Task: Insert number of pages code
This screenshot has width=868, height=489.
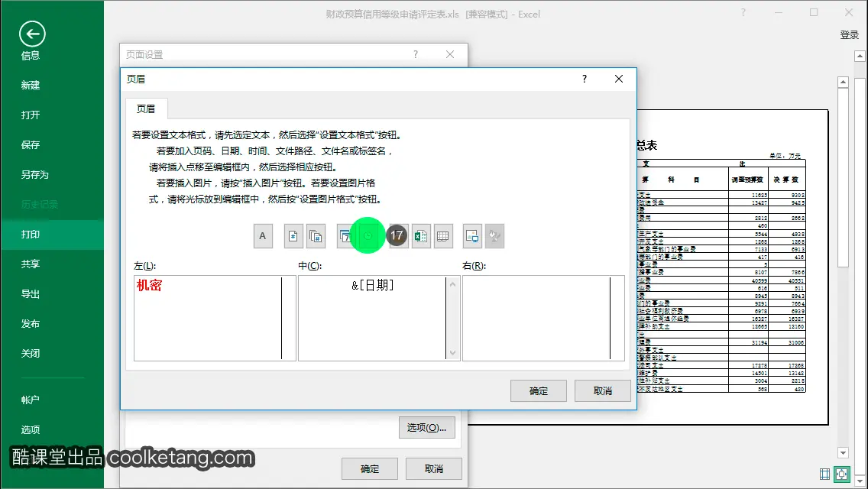Action: tap(316, 236)
